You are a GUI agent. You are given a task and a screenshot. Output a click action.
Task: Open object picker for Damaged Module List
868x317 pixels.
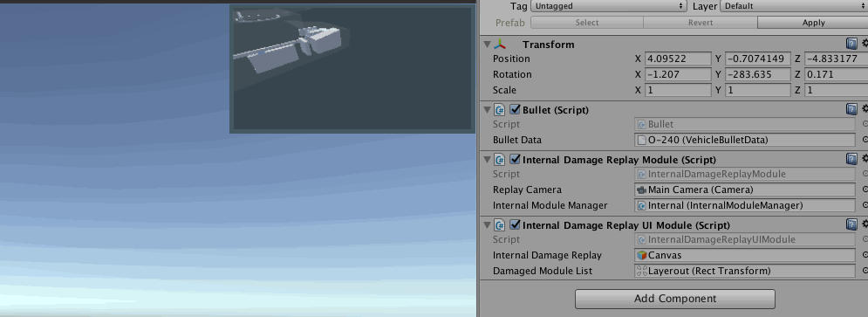point(865,271)
